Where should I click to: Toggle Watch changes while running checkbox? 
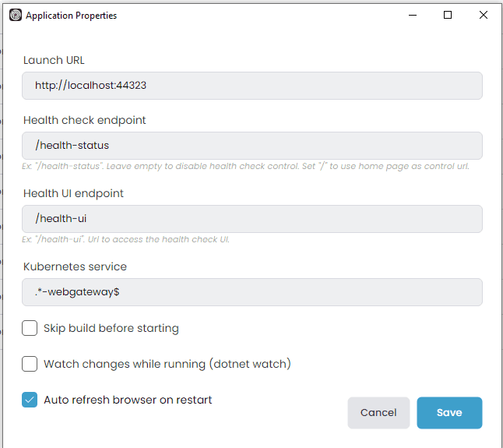click(x=30, y=364)
